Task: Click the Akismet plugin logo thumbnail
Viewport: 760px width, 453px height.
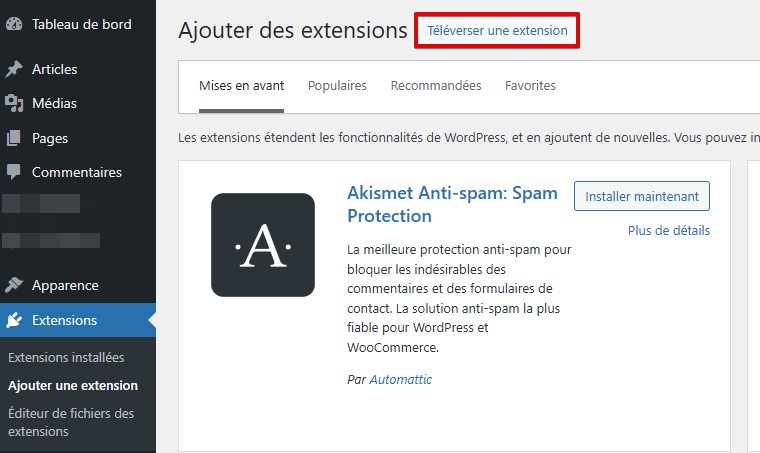Action: (263, 245)
